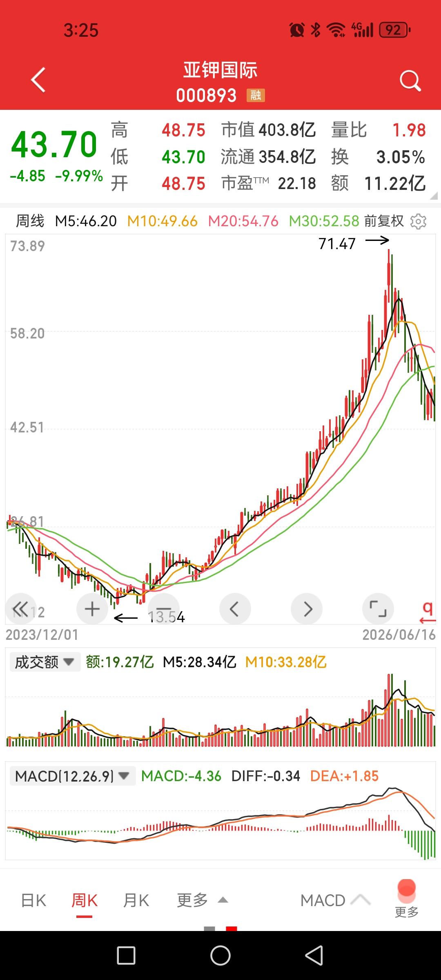Open the 成交额 indicator dropdown
The width and height of the screenshot is (441, 980).
pyautogui.click(x=45, y=662)
